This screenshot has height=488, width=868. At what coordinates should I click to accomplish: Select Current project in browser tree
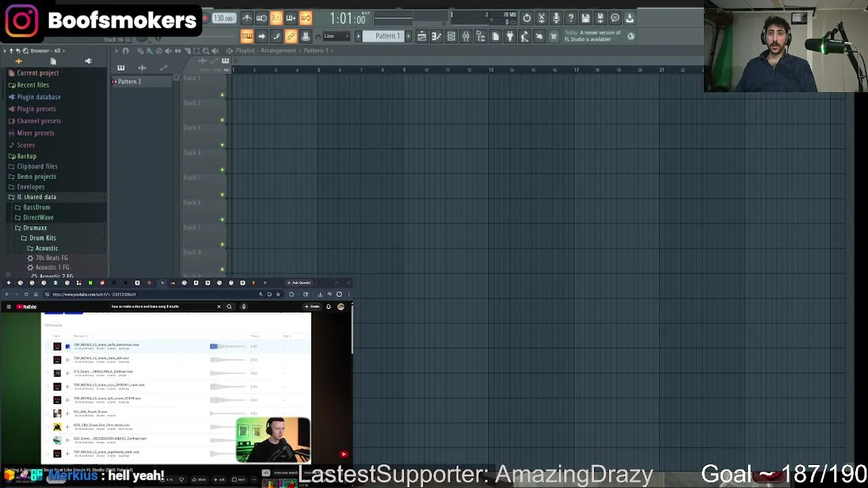tap(37, 73)
